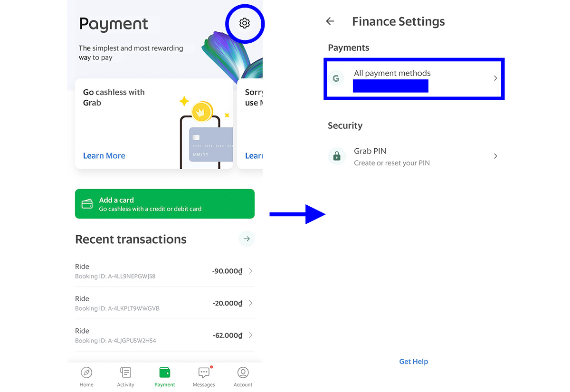Image resolution: width=570 pixels, height=392 pixels.
Task: Expand chevron beside -90.000₫ transaction
Action: [x=251, y=271]
